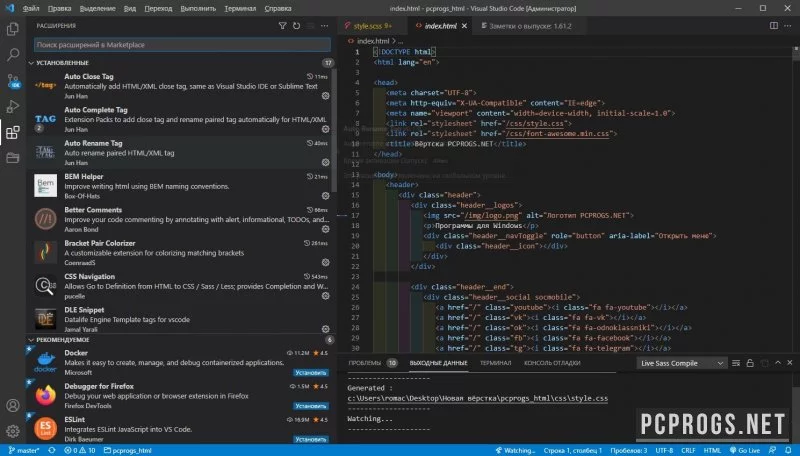Open editor more actions menu
Screen dimensions: 800x456
(x=788, y=26)
